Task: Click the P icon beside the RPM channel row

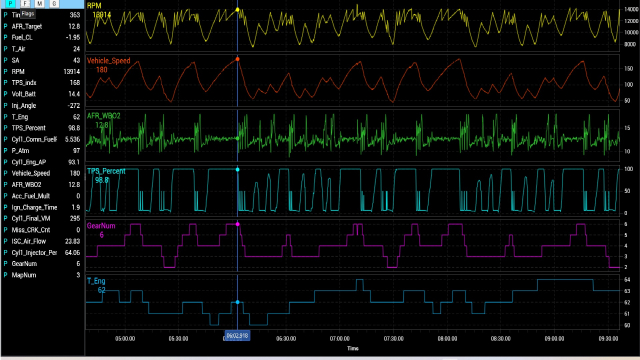Action: tap(5, 71)
